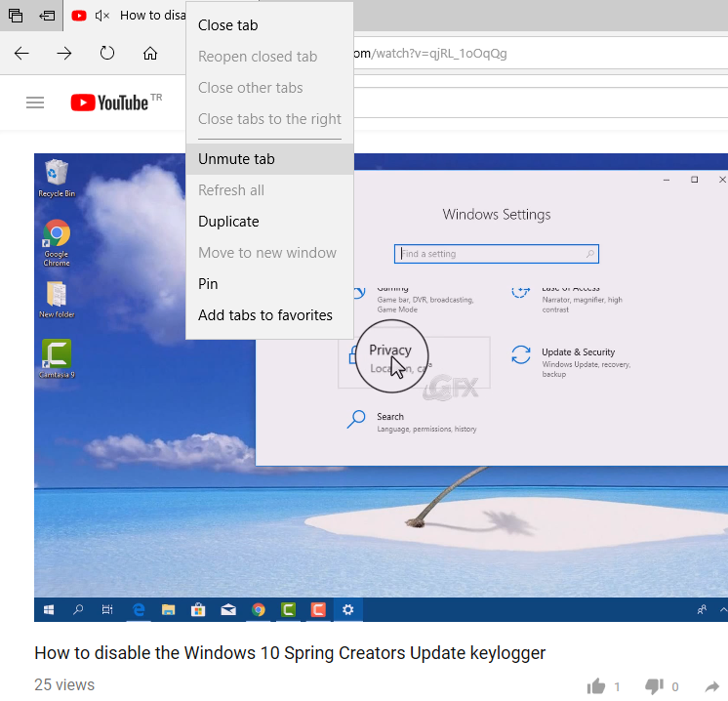Click the Task View icon in video taskbar

[x=107, y=609]
